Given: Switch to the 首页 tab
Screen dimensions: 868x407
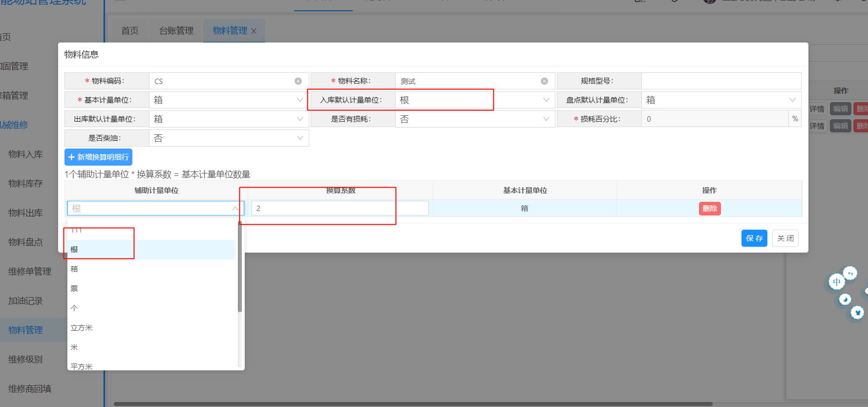Looking at the screenshot, I should click(130, 31).
